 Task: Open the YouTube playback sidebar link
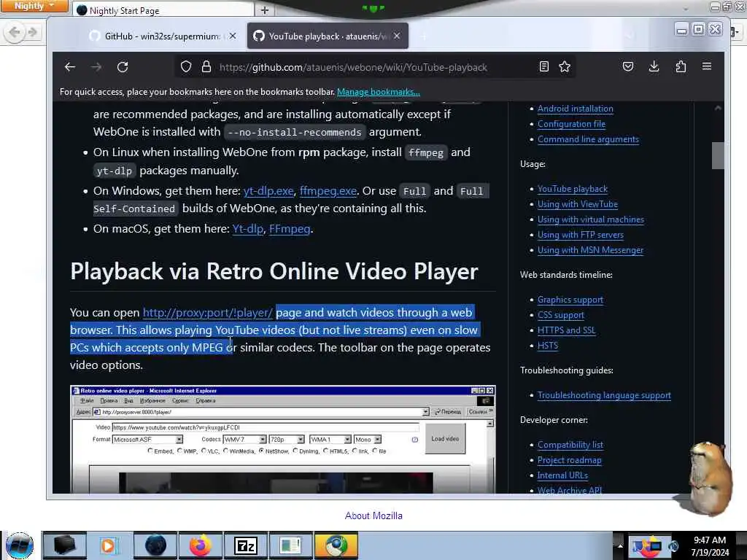(x=573, y=189)
